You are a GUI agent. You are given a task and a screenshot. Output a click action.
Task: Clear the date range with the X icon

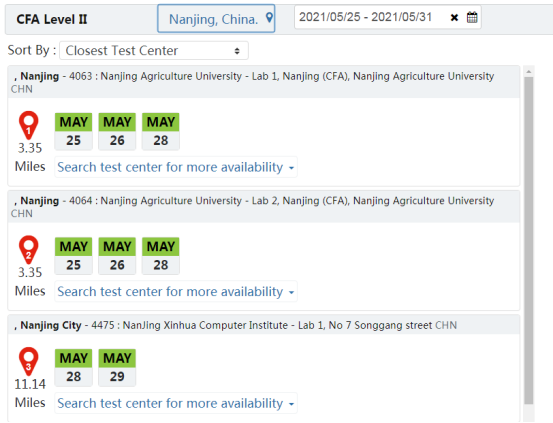click(454, 18)
